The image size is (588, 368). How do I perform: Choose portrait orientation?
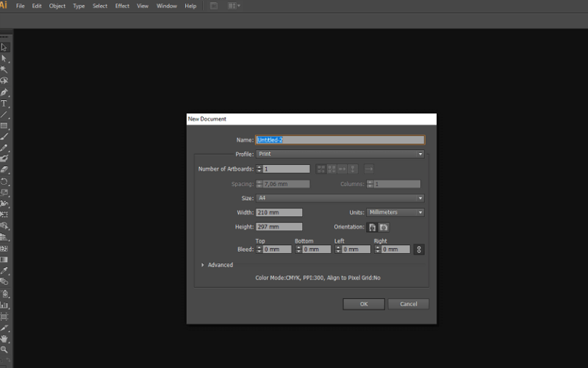(373, 227)
